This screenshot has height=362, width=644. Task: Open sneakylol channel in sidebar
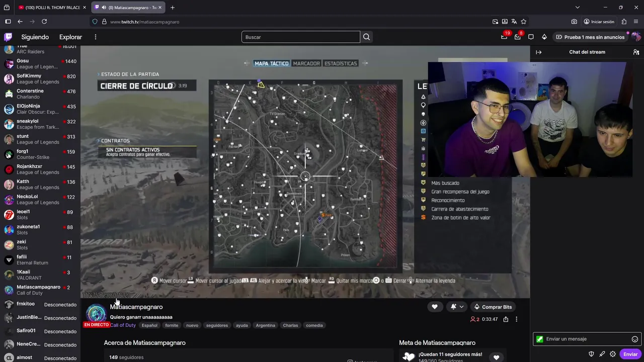coord(40,124)
